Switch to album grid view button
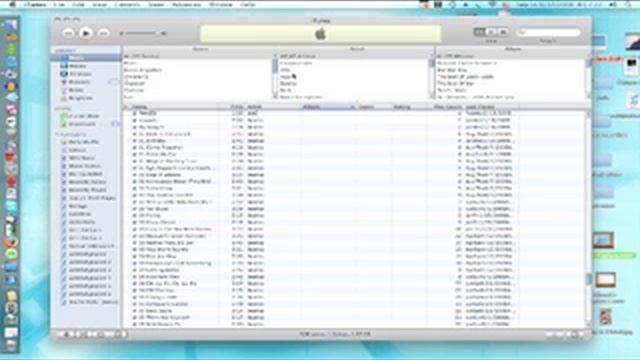The image size is (640, 360). 491,32
